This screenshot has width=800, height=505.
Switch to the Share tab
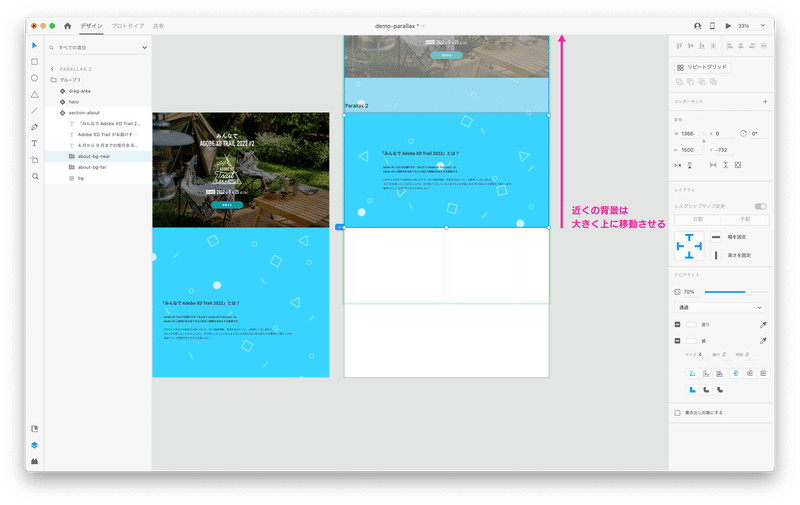159,26
